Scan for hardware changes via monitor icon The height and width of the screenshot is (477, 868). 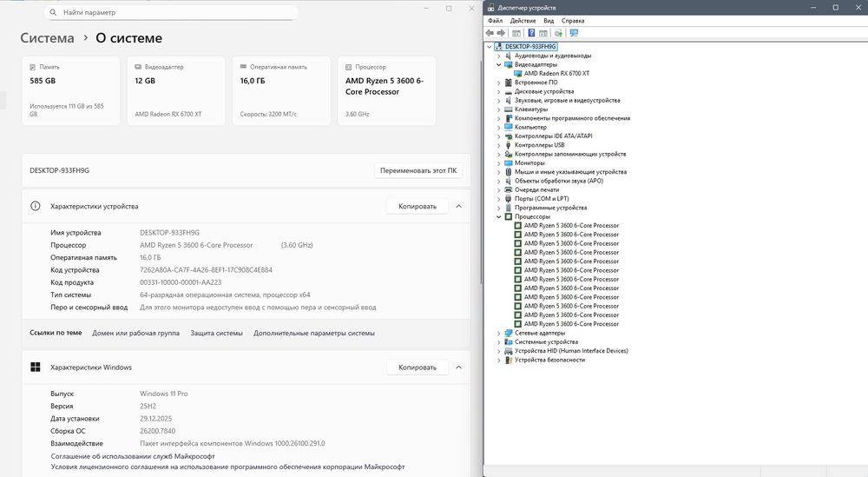pos(574,33)
